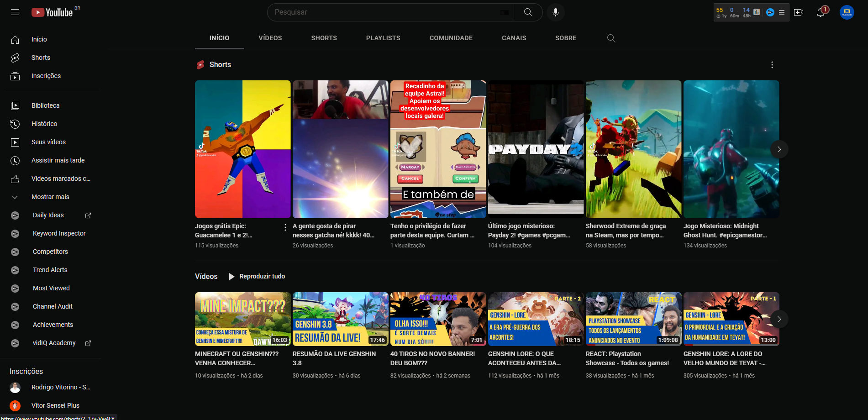Screen dimensions: 868x420
Task: Expand Mostrar mais in sidebar
Action: 51,197
